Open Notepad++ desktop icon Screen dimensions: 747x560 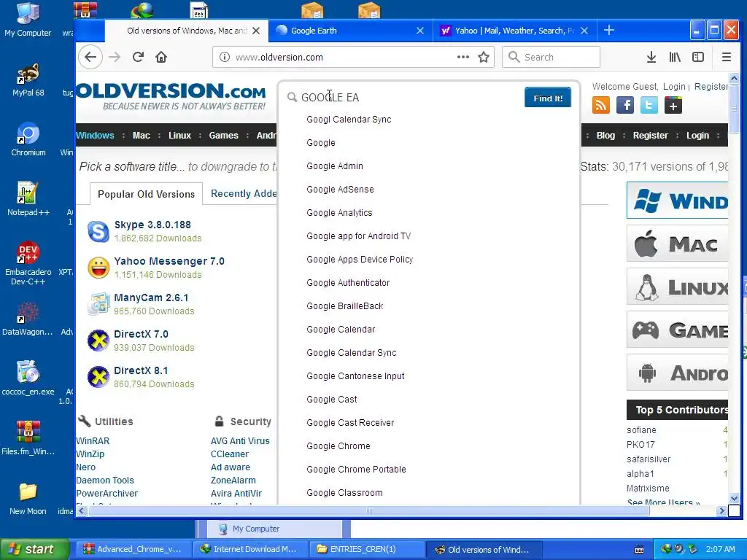tap(28, 198)
